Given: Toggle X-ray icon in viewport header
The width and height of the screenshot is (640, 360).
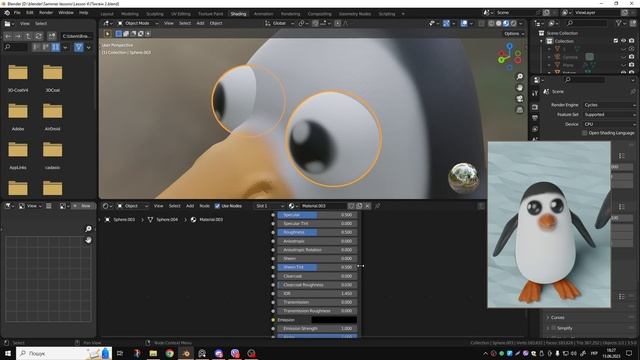Looking at the screenshot, I should (481, 24).
